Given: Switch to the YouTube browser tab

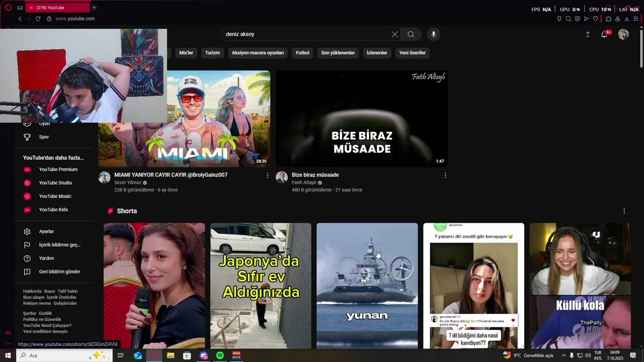Looking at the screenshot, I should (58, 8).
